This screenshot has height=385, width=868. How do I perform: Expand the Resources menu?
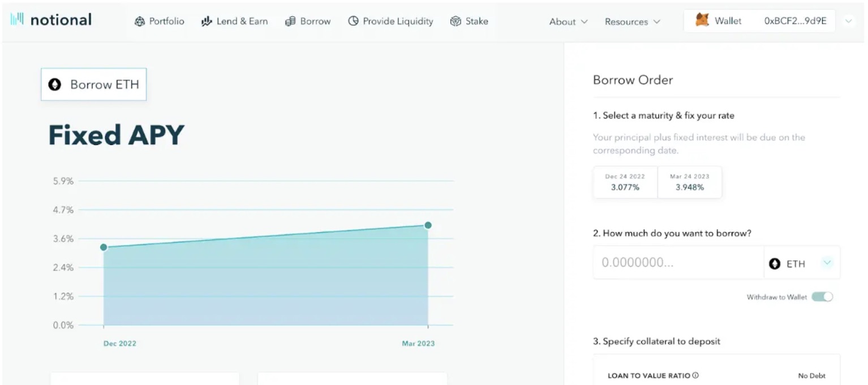[632, 22]
